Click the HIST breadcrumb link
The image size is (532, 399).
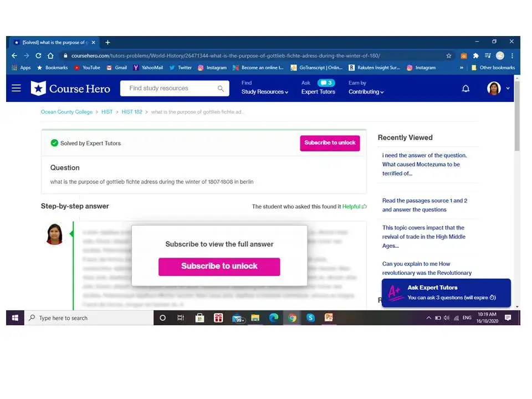click(107, 112)
